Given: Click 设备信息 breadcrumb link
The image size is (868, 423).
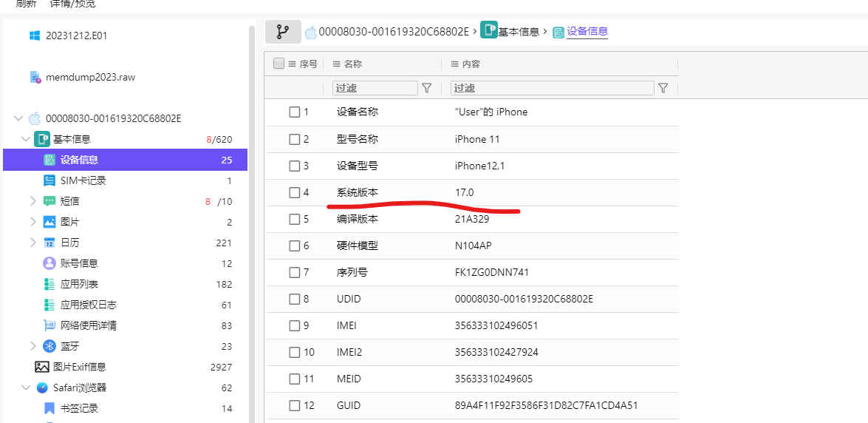Looking at the screenshot, I should click(x=587, y=32).
